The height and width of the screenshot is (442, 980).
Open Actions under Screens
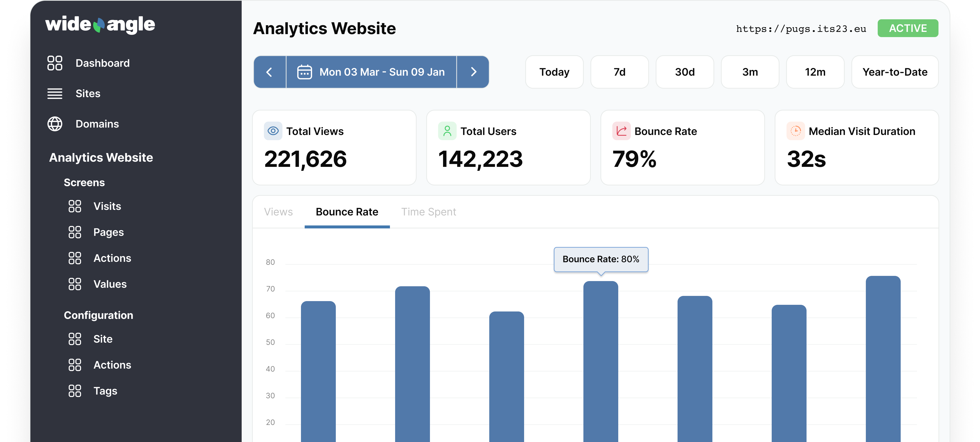click(x=112, y=258)
